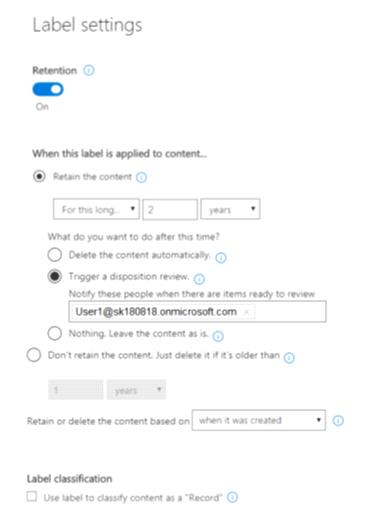
Task: Click info icon beside Nothing. Leave the content
Action: click(218, 336)
